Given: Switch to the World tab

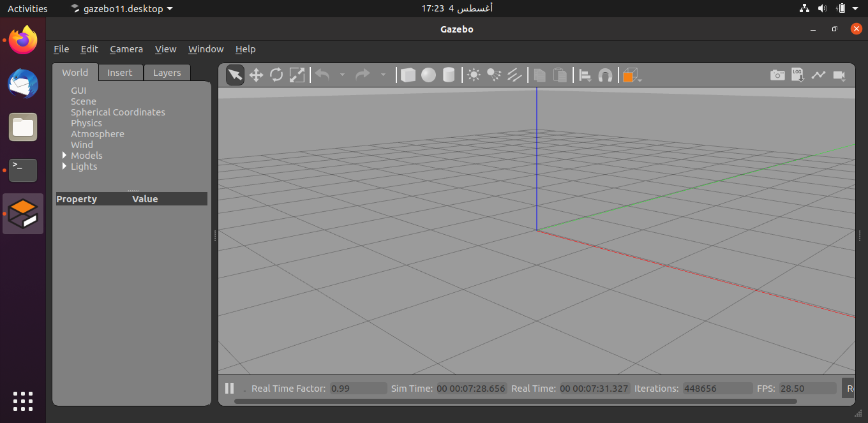Looking at the screenshot, I should 75,72.
